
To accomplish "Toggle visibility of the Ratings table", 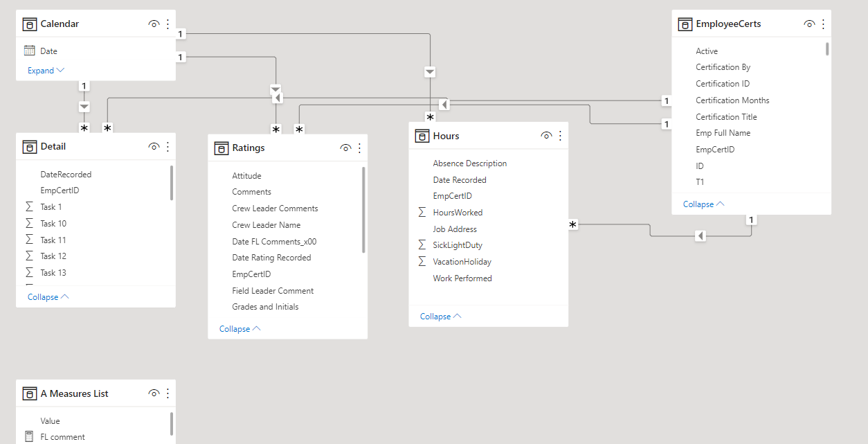I will pos(345,148).
